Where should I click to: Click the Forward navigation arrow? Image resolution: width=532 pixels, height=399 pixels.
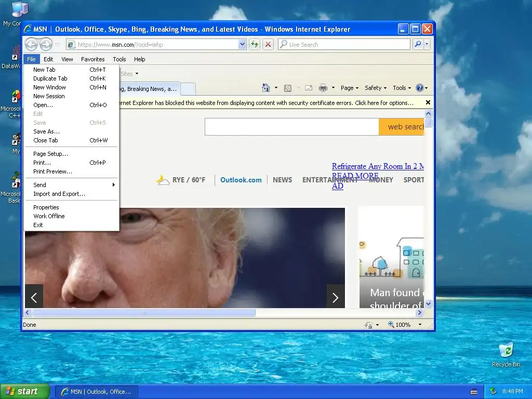(46, 45)
